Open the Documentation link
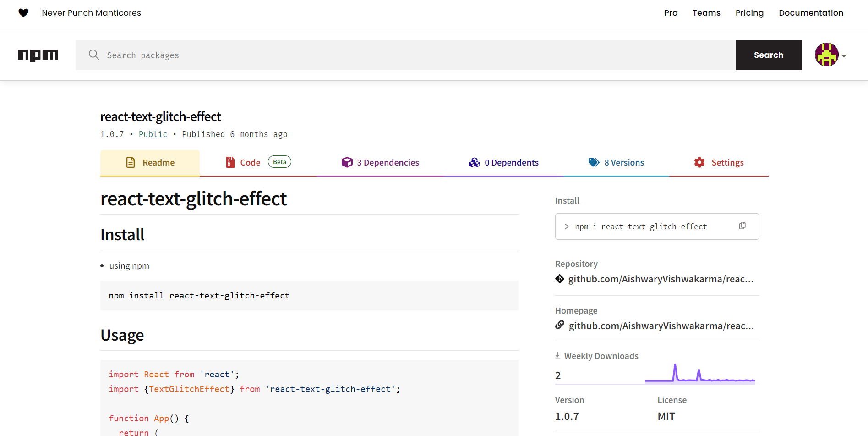Viewport: 868px width, 436px height. (x=811, y=13)
